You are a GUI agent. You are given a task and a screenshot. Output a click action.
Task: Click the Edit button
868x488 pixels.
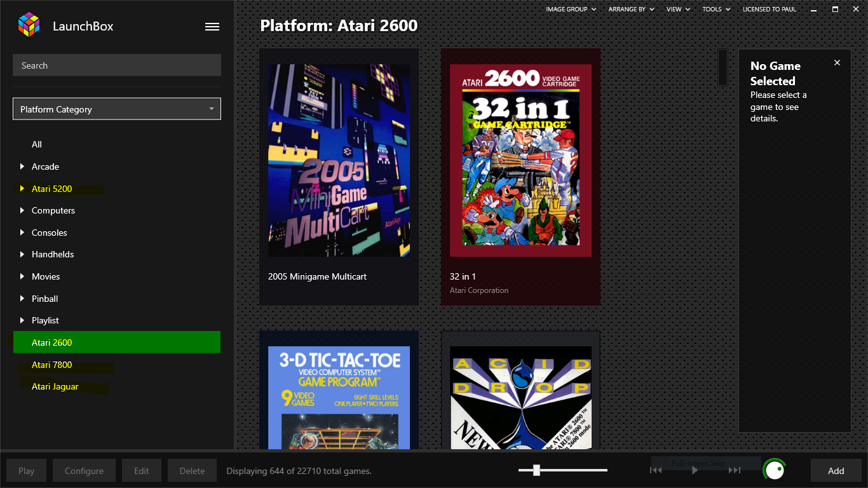[x=142, y=471]
